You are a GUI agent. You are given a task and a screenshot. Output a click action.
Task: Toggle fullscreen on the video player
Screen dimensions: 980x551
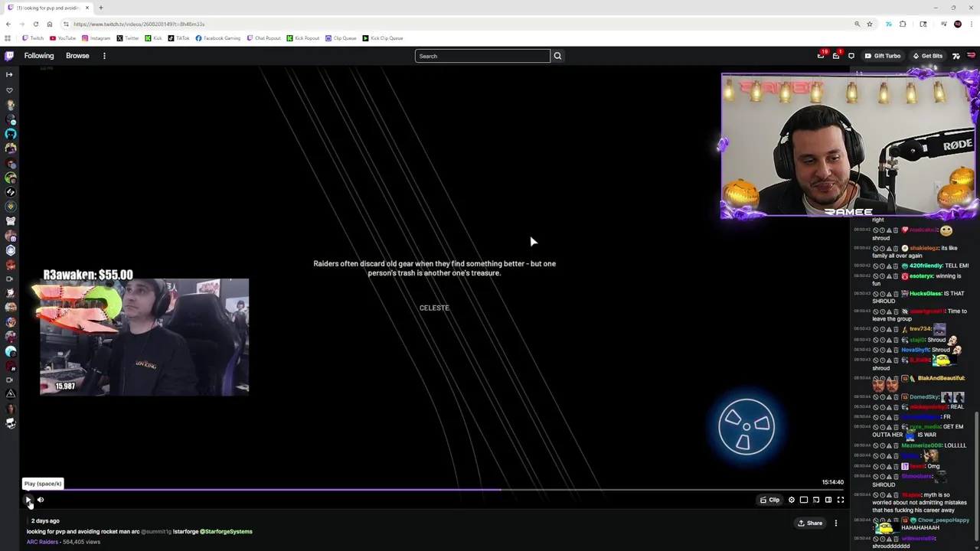tap(841, 500)
